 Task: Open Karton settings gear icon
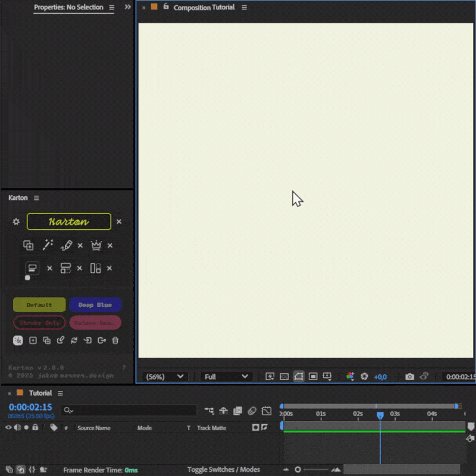(x=16, y=222)
